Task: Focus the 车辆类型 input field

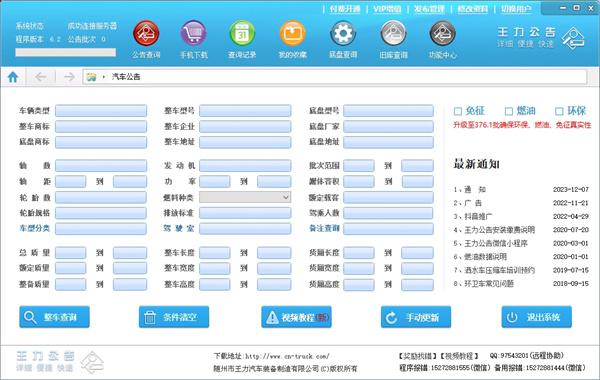Action: (101, 111)
